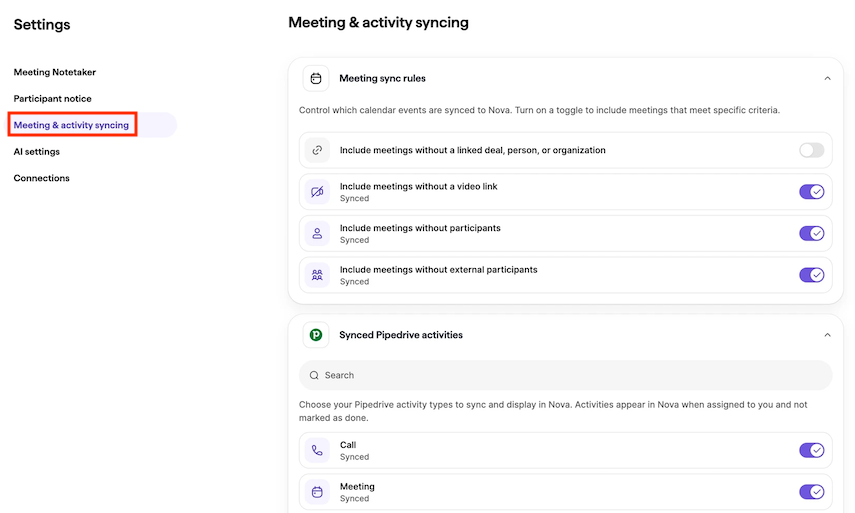
Task: Click the phone icon in the Call row
Action: pyautogui.click(x=317, y=450)
